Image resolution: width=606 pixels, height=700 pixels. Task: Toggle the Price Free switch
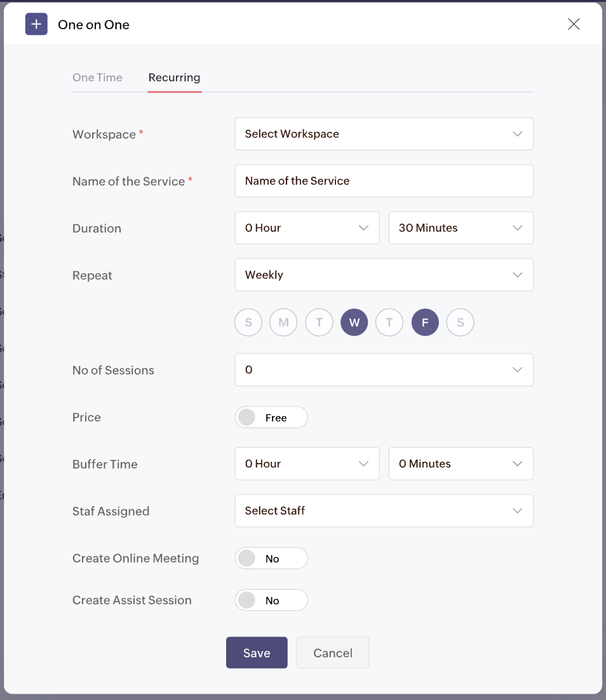pyautogui.click(x=271, y=417)
